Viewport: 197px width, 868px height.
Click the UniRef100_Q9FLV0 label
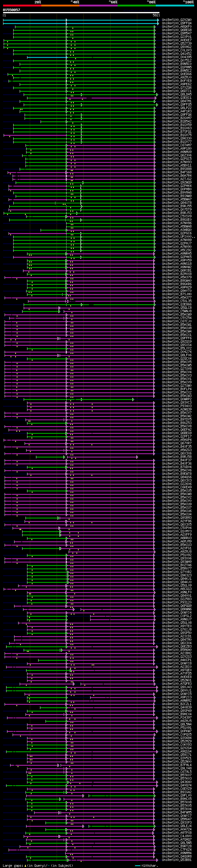point(177,795)
